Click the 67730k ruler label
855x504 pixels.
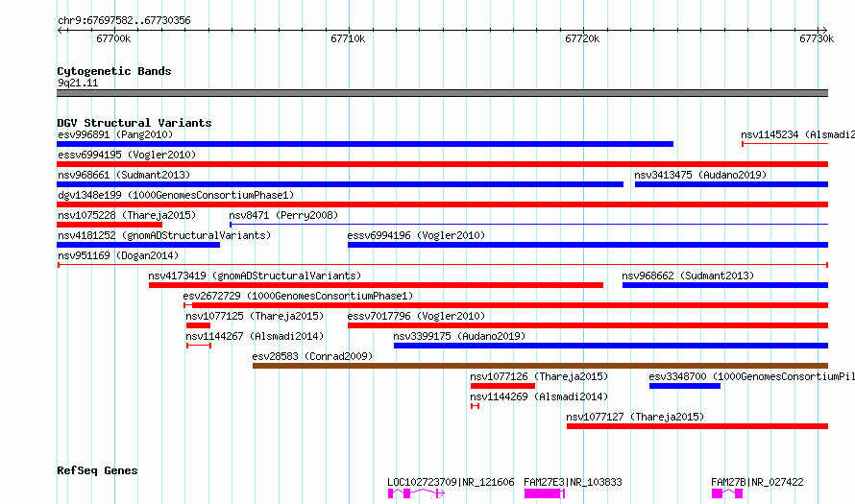click(x=817, y=38)
